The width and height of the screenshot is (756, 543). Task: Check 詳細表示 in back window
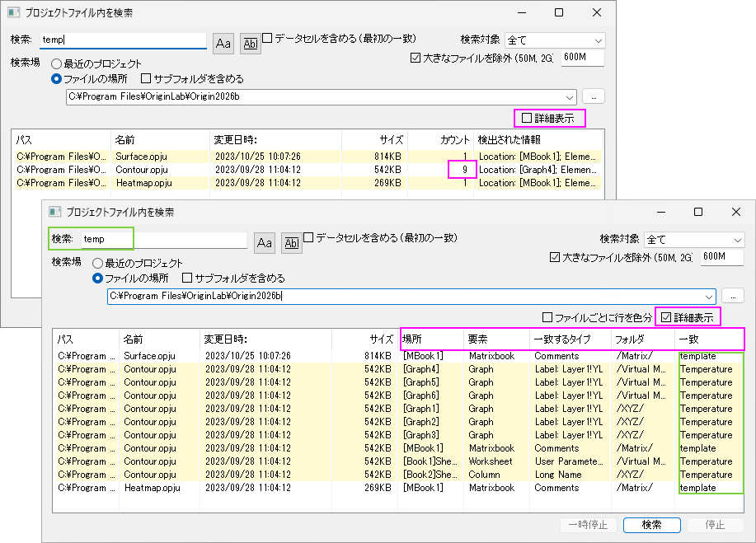(527, 118)
